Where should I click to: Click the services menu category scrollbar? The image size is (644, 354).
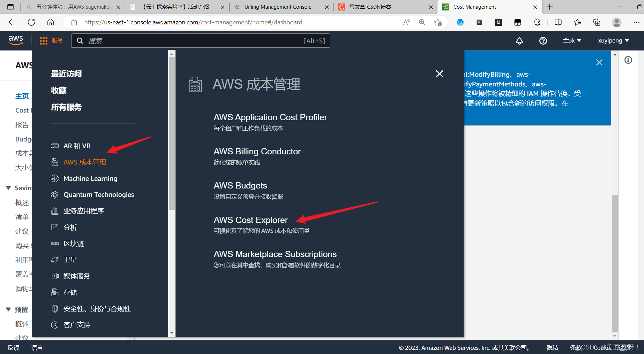pyautogui.click(x=172, y=134)
